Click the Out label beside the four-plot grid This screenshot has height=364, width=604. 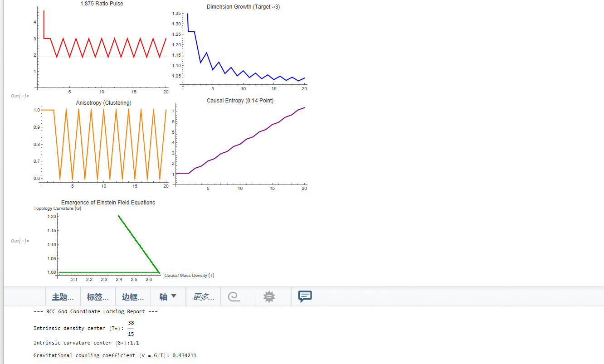pyautogui.click(x=20, y=96)
